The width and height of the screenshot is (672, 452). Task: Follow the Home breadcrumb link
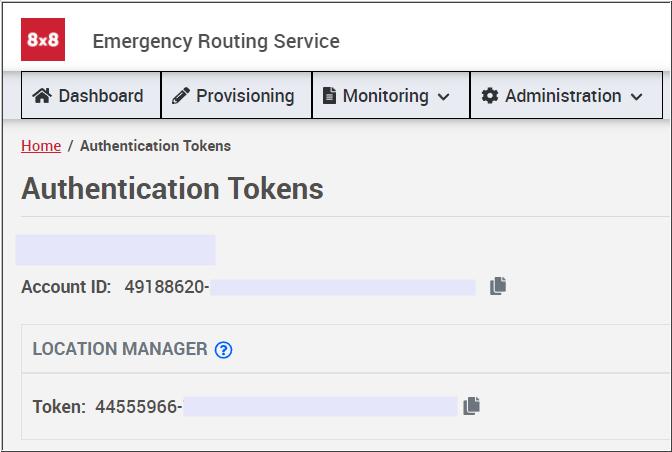pos(41,146)
